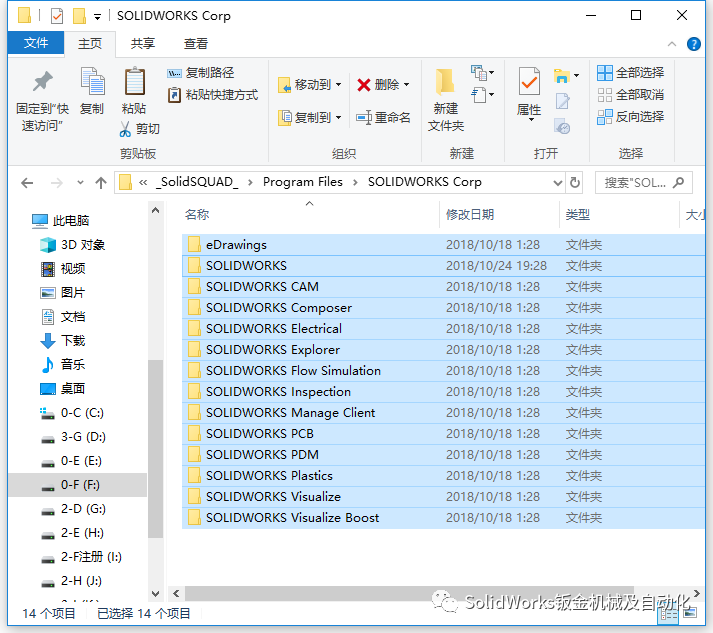713x633 pixels.
Task: Go back with the left arrow
Action: point(27,183)
